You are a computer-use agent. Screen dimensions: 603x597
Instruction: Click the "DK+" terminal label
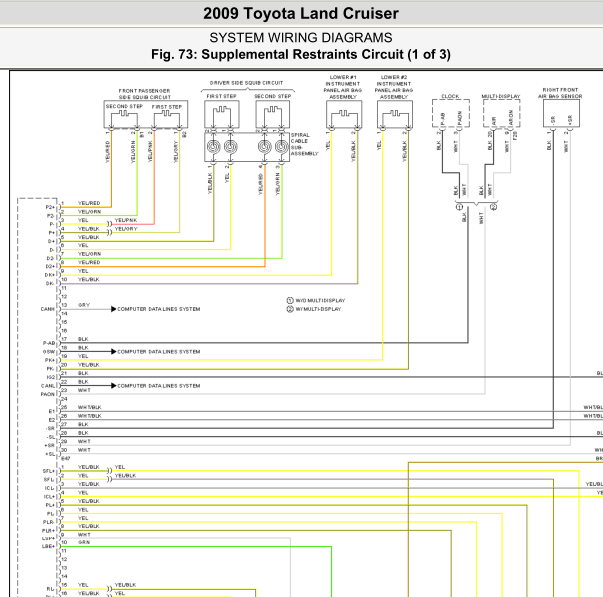pyautogui.click(x=50, y=275)
